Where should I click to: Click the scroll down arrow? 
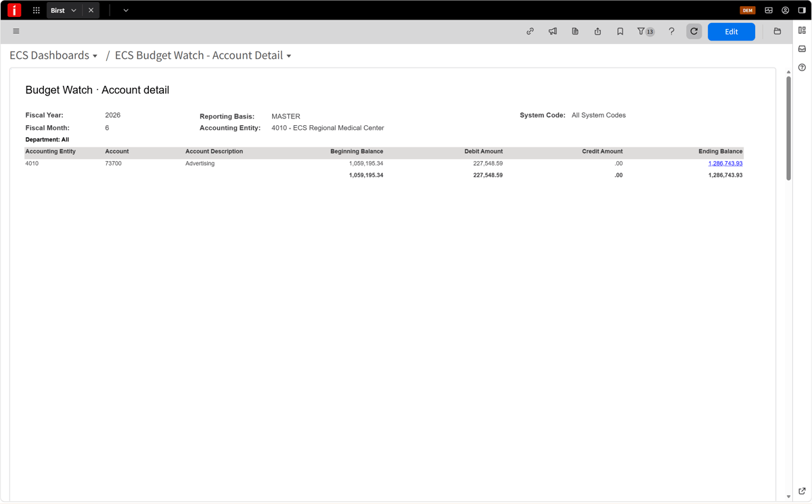pyautogui.click(x=788, y=497)
